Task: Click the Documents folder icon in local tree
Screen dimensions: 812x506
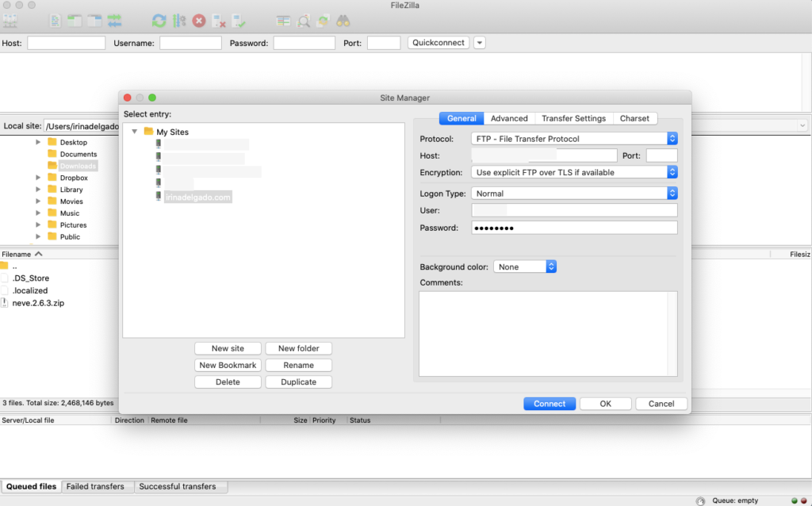Action: coord(52,153)
